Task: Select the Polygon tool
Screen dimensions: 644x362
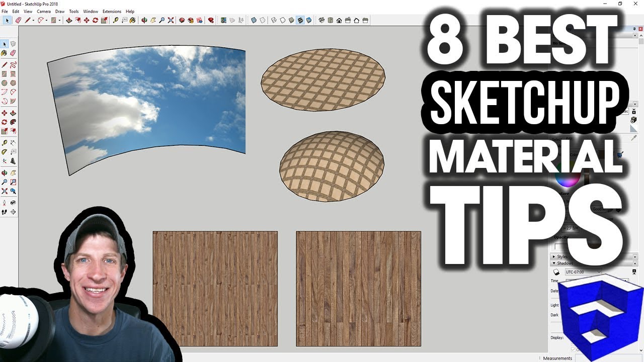Action: click(13, 83)
